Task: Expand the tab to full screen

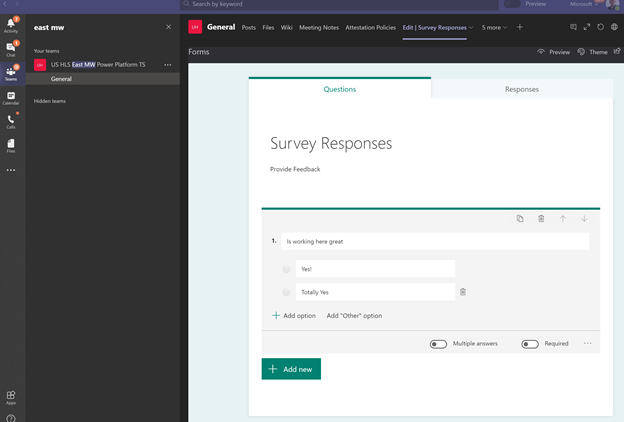Action: click(587, 27)
